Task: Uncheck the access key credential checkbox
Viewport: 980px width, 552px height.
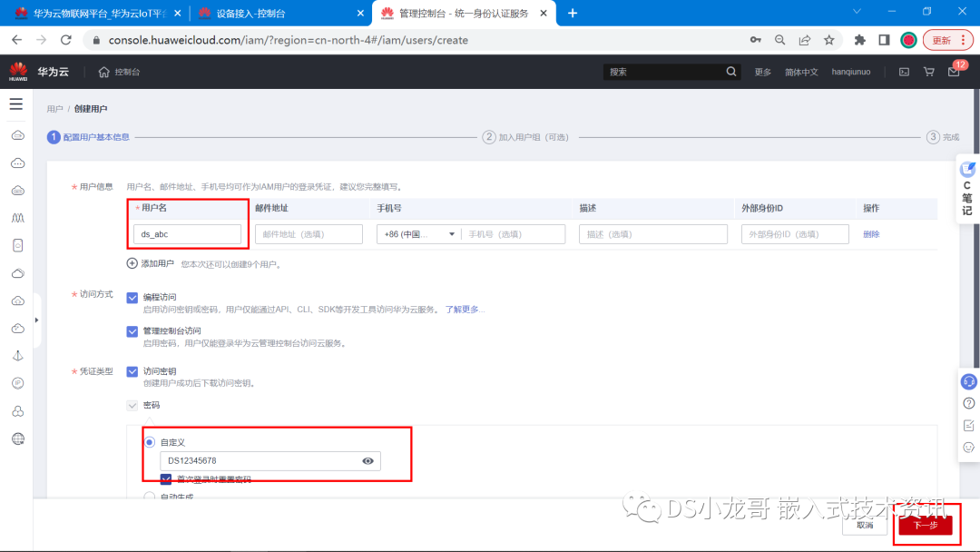Action: [132, 371]
